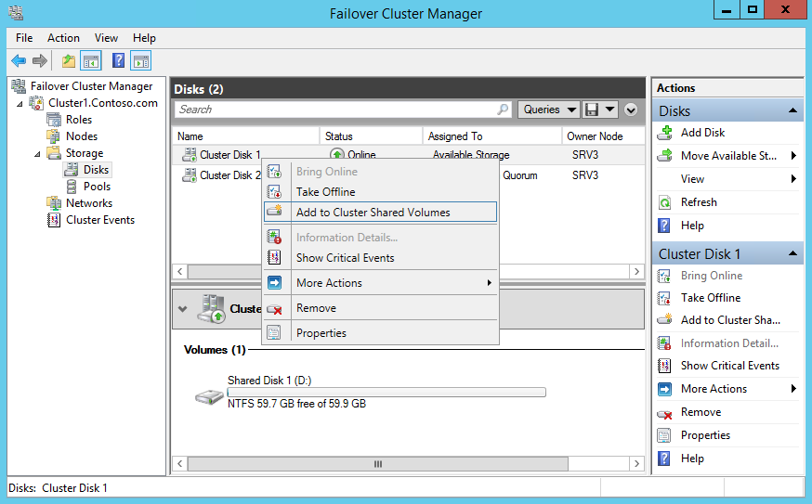The image size is (812, 504).
Task: Click Properties in the Actions pane
Action: tap(705, 435)
